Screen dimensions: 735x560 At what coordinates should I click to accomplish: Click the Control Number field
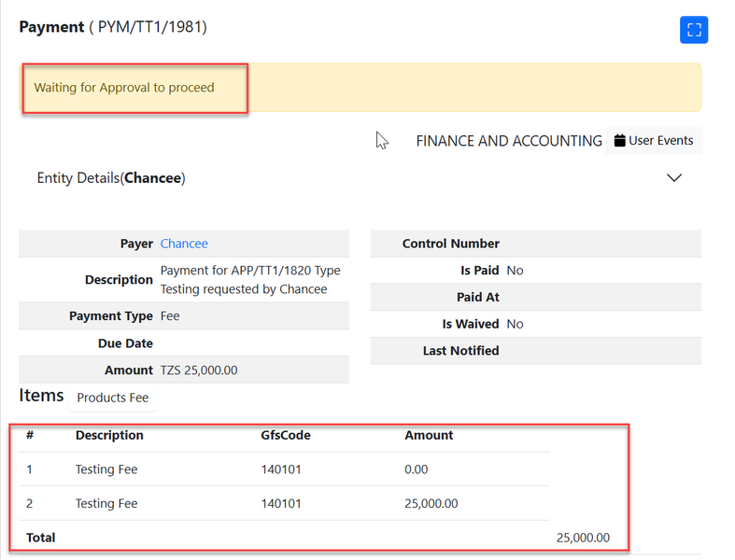coord(451,244)
